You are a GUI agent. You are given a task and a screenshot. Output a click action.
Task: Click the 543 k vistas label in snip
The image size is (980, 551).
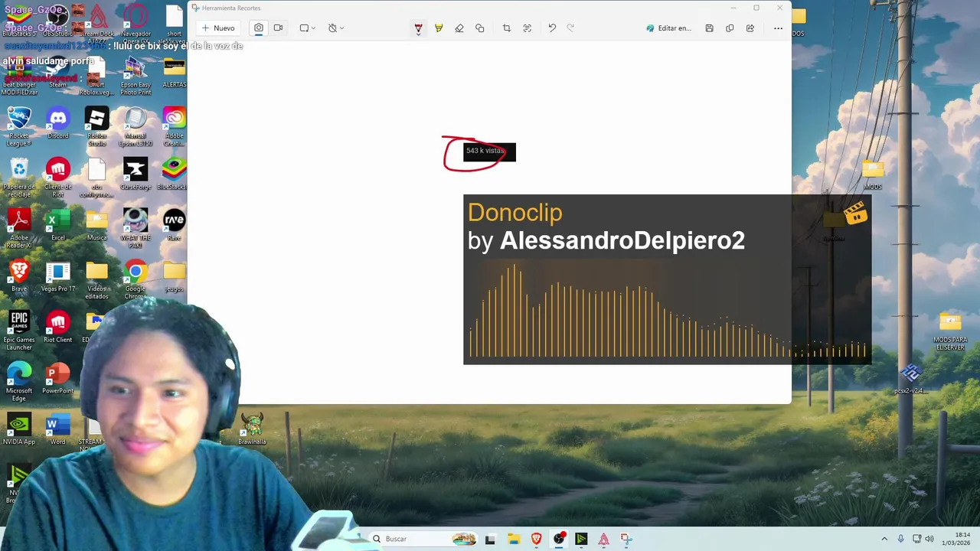pyautogui.click(x=485, y=151)
